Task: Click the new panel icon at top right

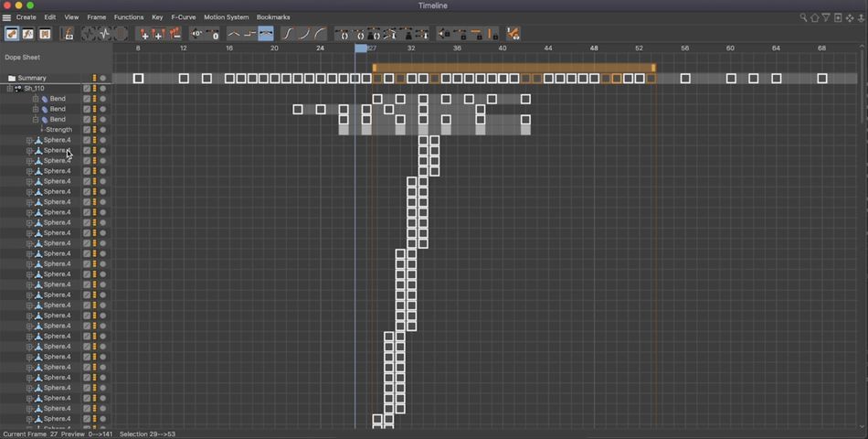Action: [838, 17]
